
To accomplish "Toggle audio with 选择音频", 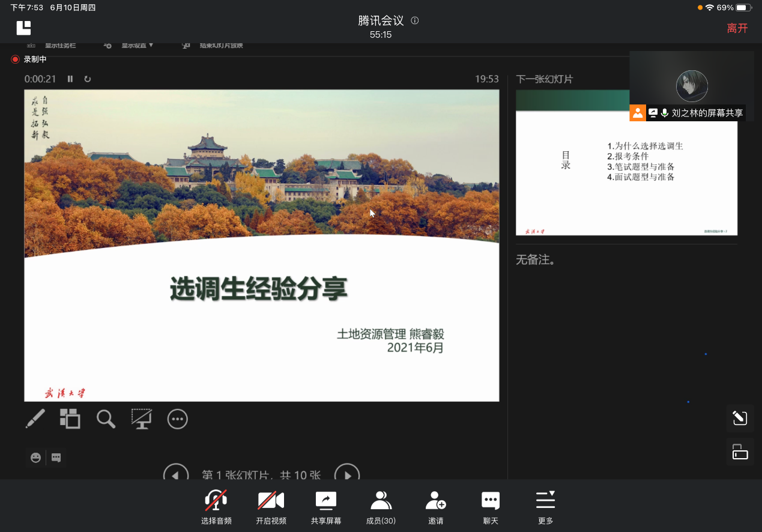I will click(216, 507).
